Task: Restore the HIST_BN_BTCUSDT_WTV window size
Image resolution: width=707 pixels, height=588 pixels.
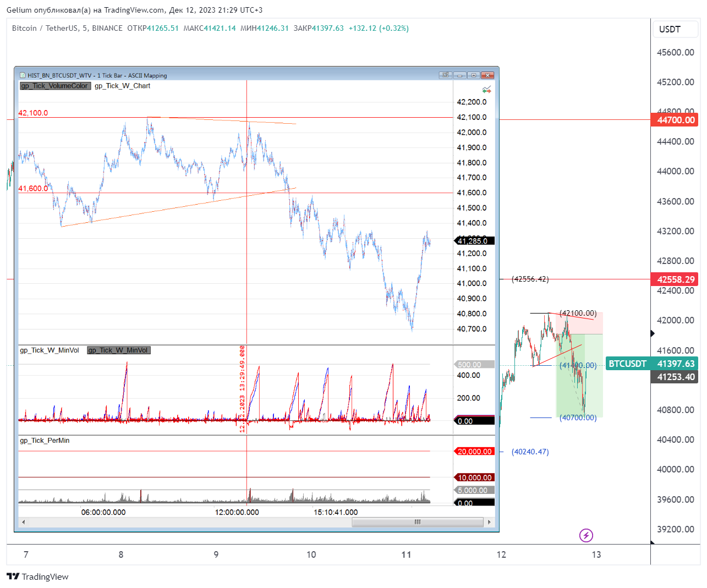Action: [474, 75]
